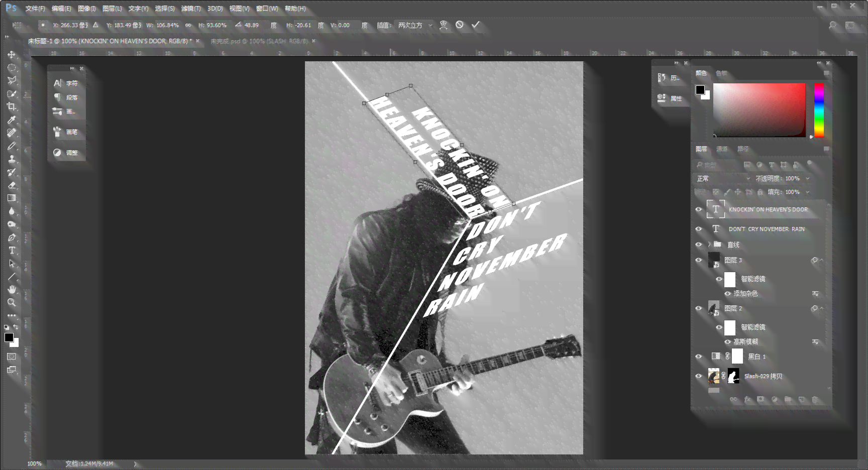
Task: Pick a color in the red color field
Action: point(759,110)
